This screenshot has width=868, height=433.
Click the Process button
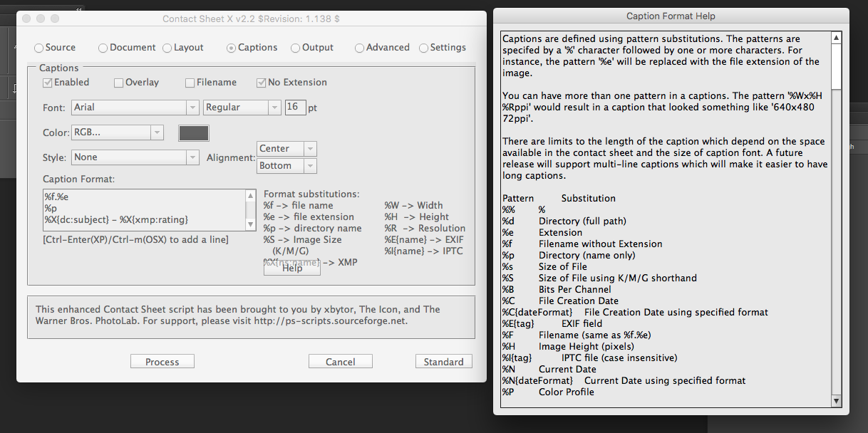pyautogui.click(x=162, y=362)
